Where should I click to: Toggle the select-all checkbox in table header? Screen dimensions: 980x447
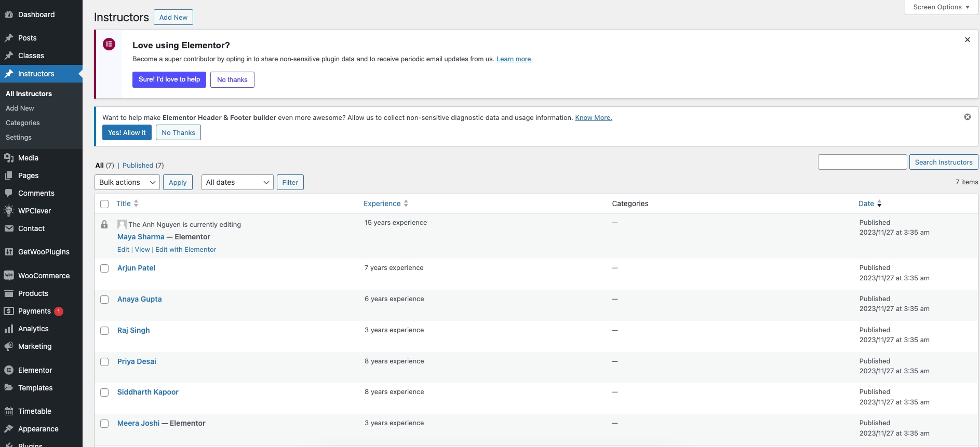click(104, 204)
